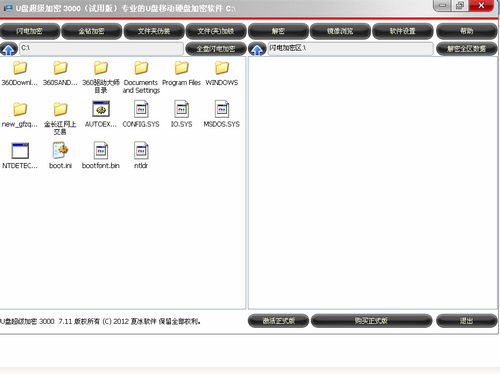Select the AUTOEX... file icon
Viewport: 500px width, 375px height.
pos(101,109)
